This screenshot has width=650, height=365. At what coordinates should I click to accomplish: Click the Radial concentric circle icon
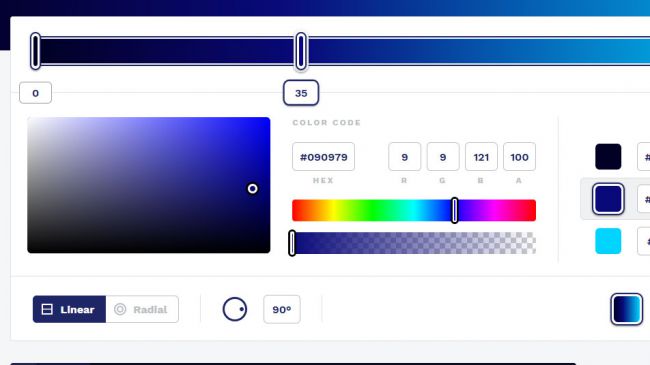tap(120, 309)
